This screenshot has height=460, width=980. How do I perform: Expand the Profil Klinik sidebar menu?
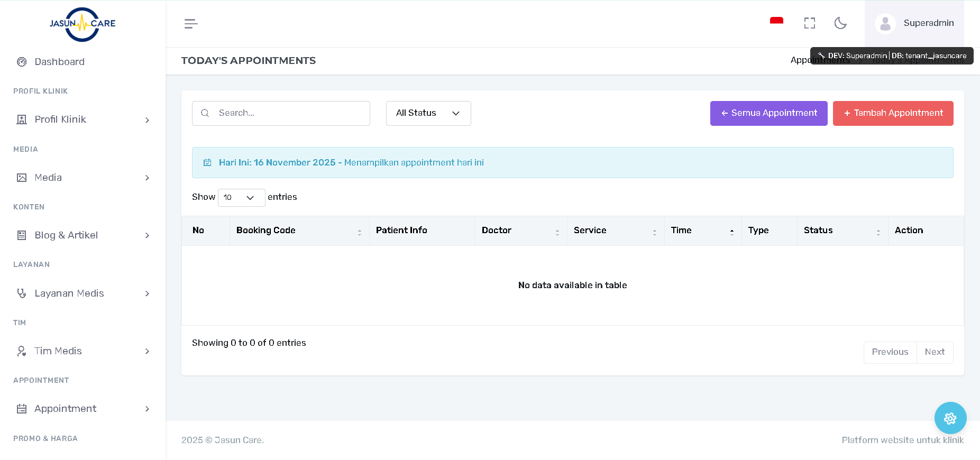pos(83,119)
